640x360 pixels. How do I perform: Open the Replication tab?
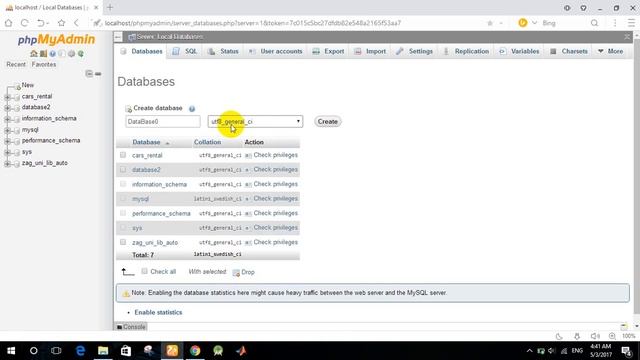tap(466, 51)
